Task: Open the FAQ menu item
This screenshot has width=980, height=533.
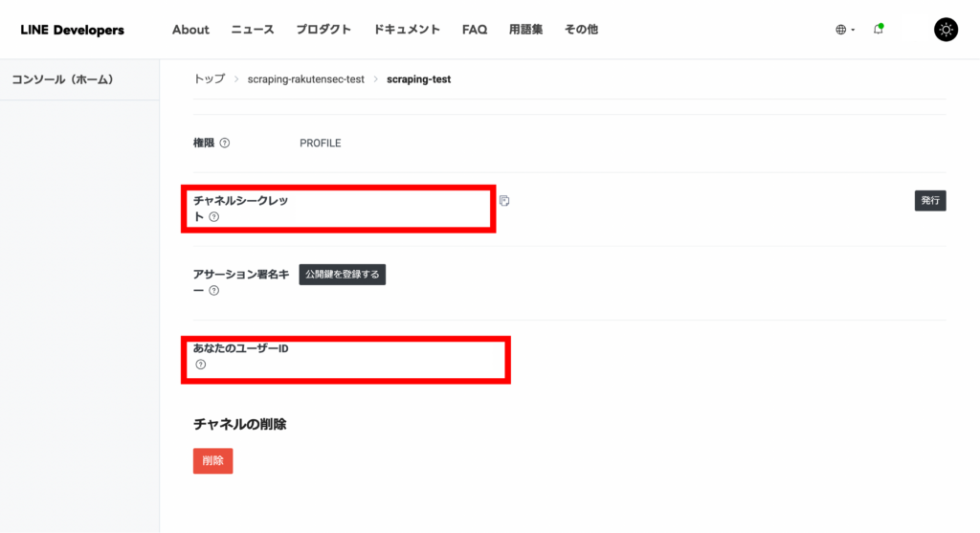Action: [x=475, y=30]
